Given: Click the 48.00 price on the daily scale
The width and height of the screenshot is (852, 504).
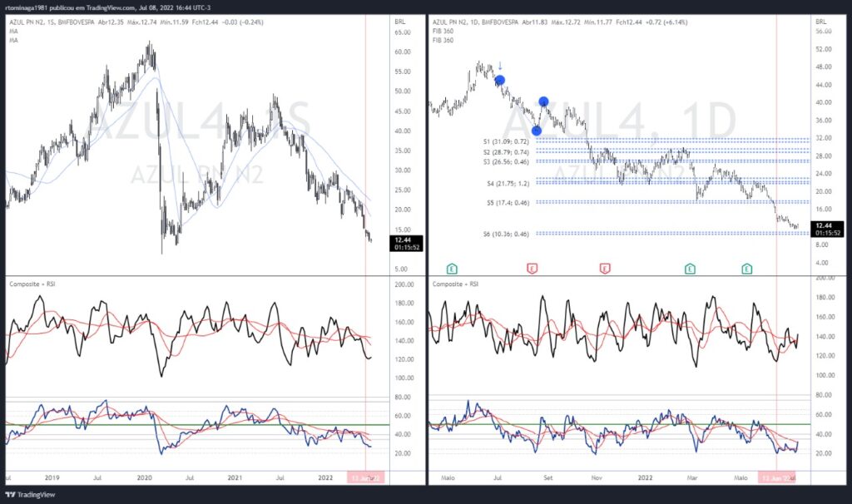Looking at the screenshot, I should (824, 67).
